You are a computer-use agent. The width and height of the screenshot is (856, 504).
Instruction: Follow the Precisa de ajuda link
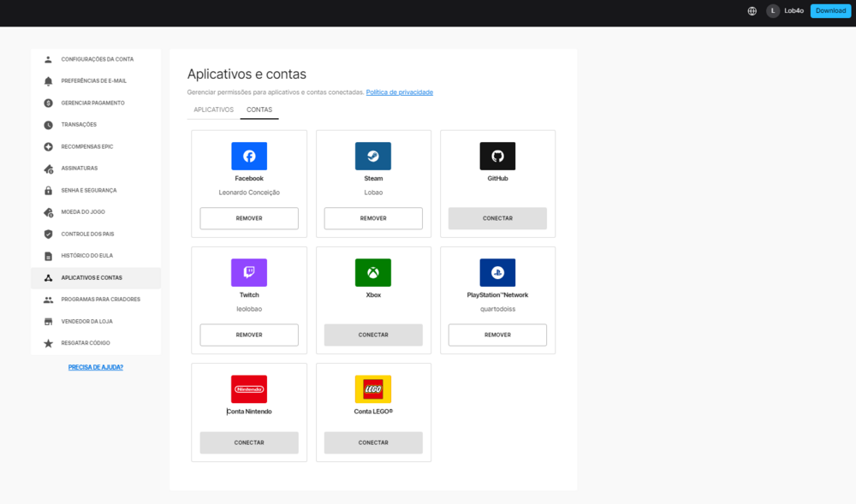(x=96, y=367)
